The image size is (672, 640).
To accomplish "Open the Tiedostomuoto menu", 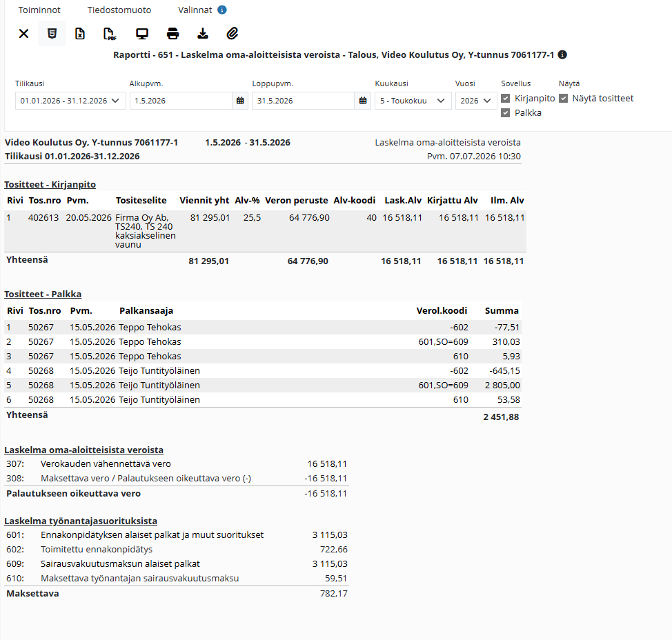I will (x=119, y=10).
